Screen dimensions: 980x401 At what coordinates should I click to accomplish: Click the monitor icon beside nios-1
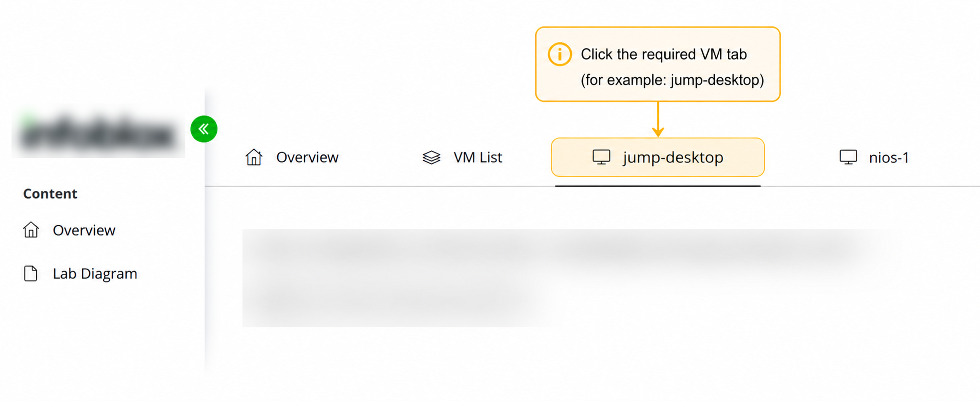(x=848, y=157)
